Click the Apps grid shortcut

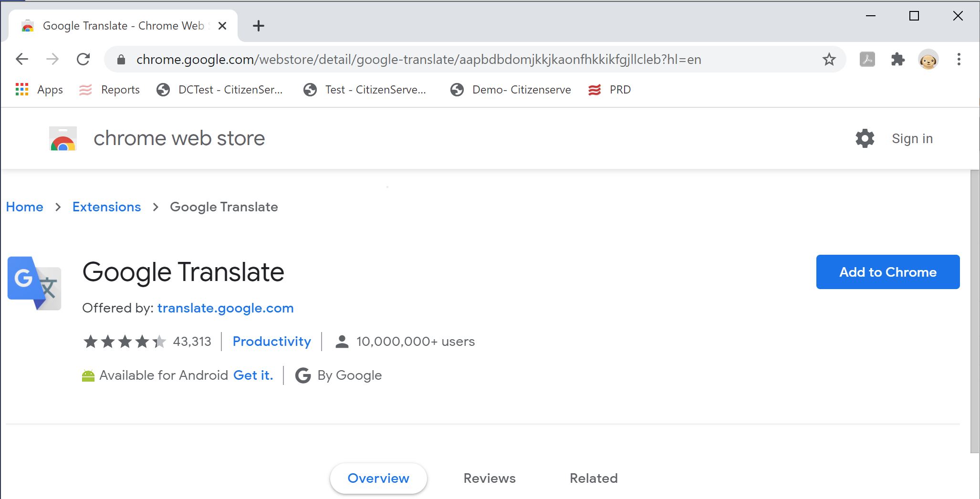pyautogui.click(x=39, y=90)
